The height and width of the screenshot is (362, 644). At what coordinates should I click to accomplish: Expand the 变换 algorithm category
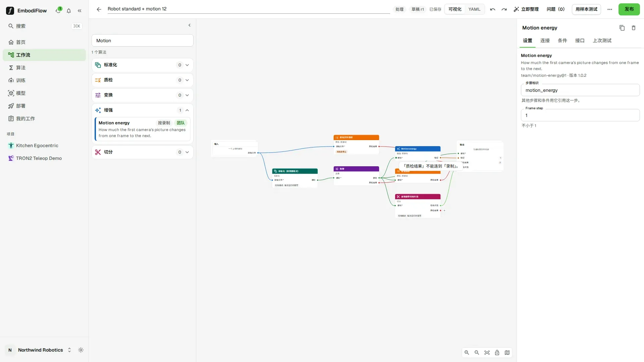143,95
